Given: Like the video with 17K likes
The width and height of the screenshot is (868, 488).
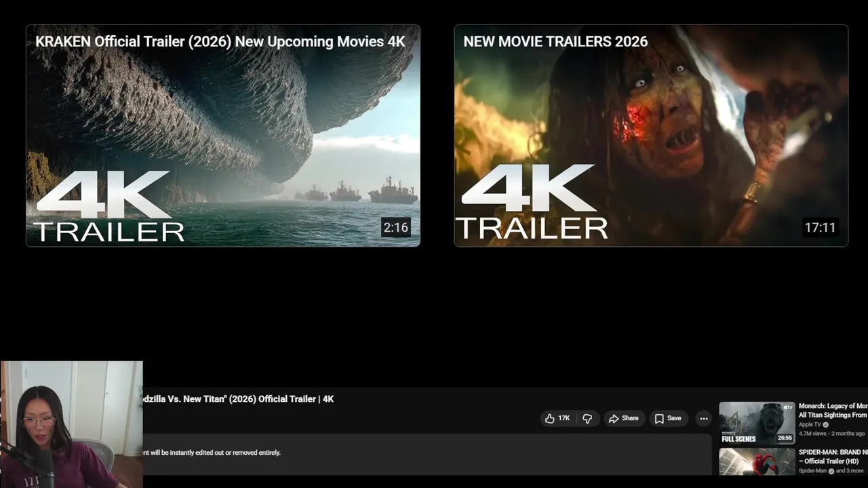Looking at the screenshot, I should 557,418.
